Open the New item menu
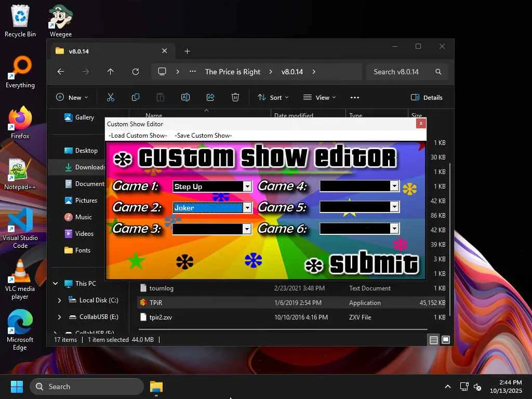 click(x=72, y=97)
